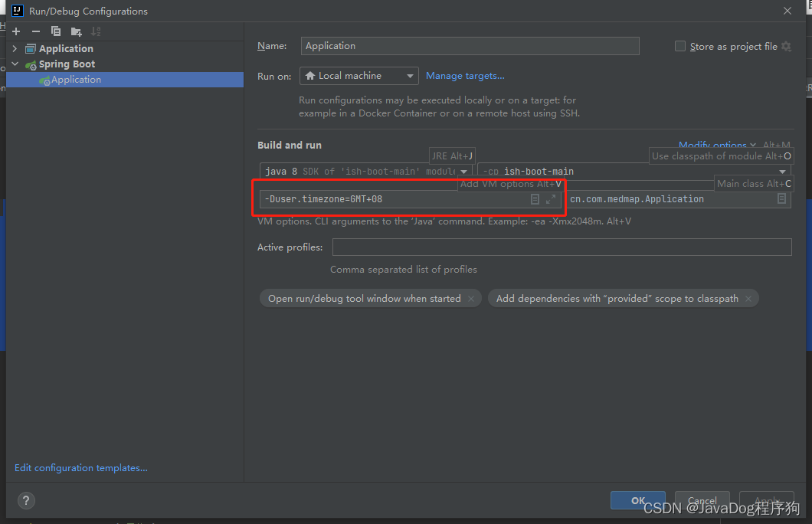The image size is (812, 524).
Task: Open the help question mark button
Action: (x=26, y=500)
